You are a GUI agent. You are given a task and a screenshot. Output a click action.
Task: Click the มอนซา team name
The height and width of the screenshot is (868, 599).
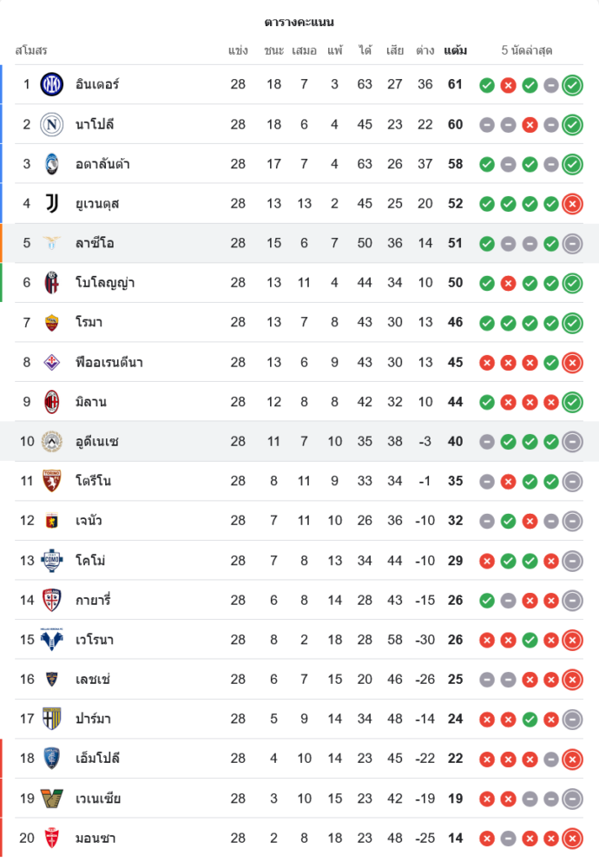coord(95,838)
